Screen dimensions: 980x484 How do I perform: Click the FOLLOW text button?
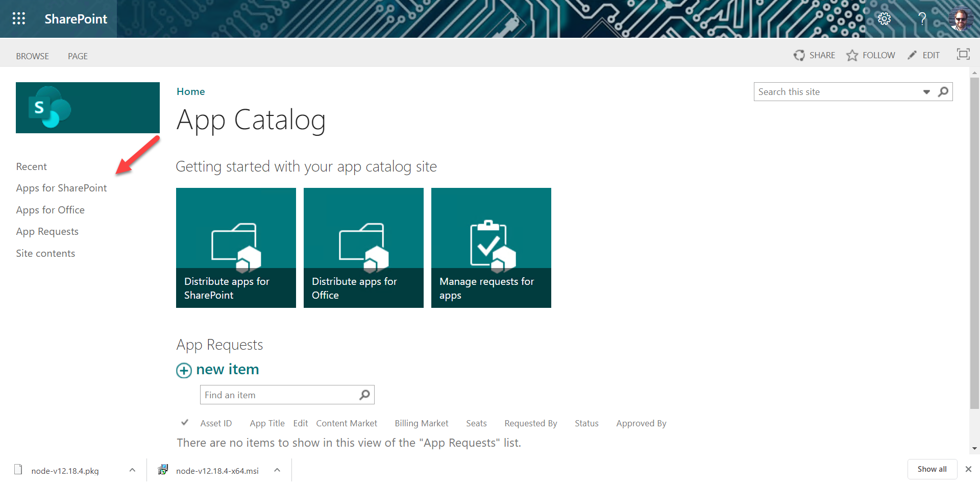click(879, 55)
